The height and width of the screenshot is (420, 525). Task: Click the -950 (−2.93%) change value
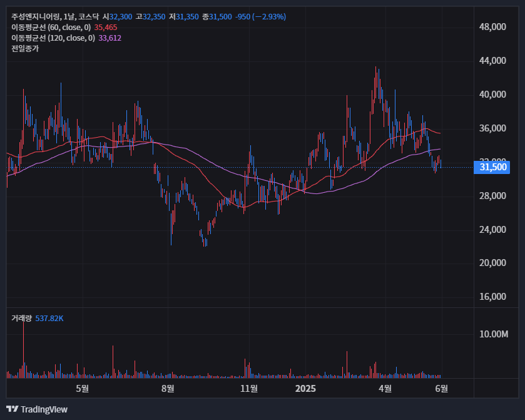[260, 17]
